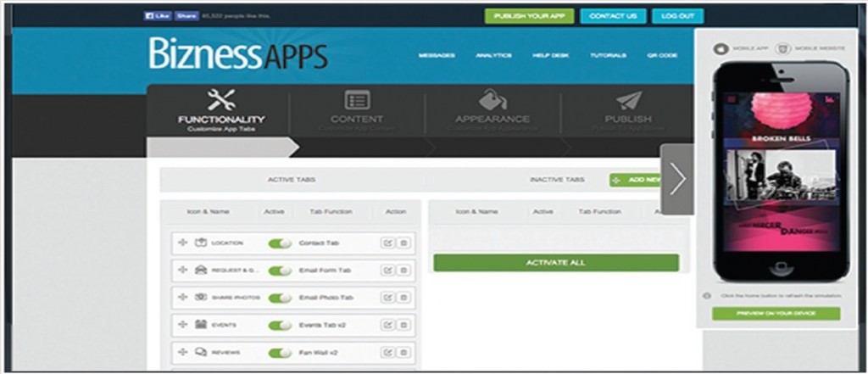868x374 pixels.
Task: Click the Reviews speech bubble icon
Action: click(200, 353)
